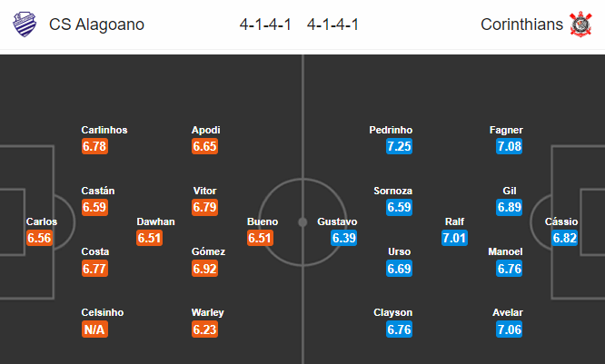Click the Corinthians 4-1-4-1 formation text

pyautogui.click(x=332, y=25)
